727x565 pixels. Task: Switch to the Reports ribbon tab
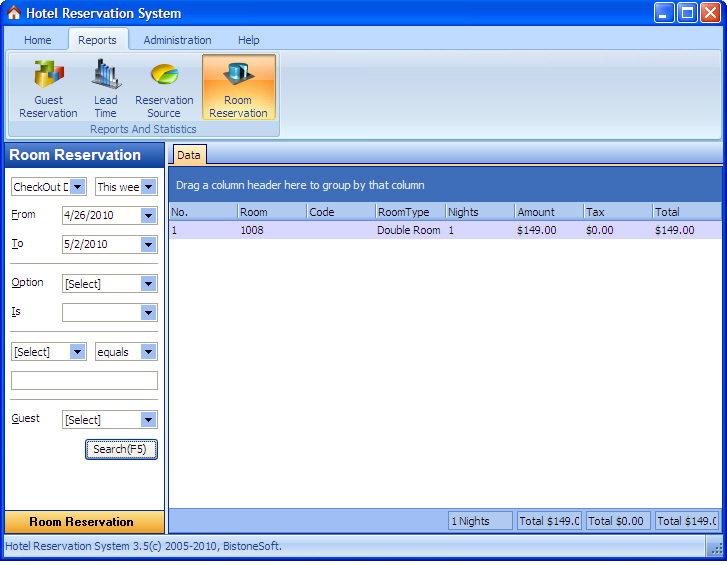[x=97, y=40]
